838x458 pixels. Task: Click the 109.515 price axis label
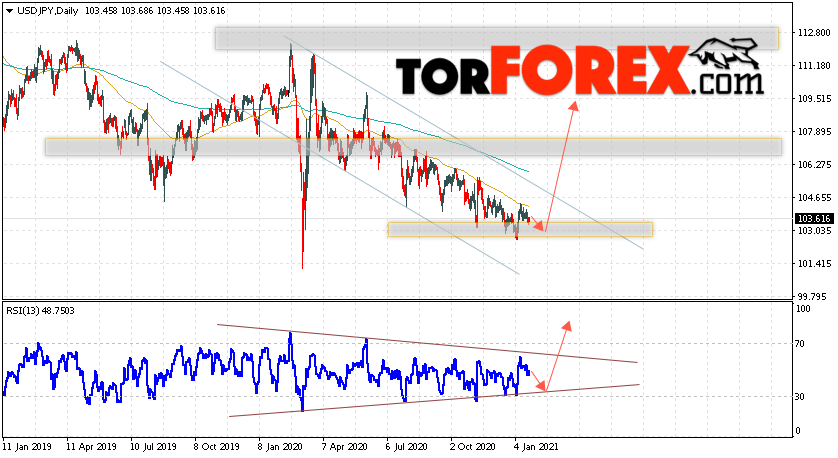(814, 99)
